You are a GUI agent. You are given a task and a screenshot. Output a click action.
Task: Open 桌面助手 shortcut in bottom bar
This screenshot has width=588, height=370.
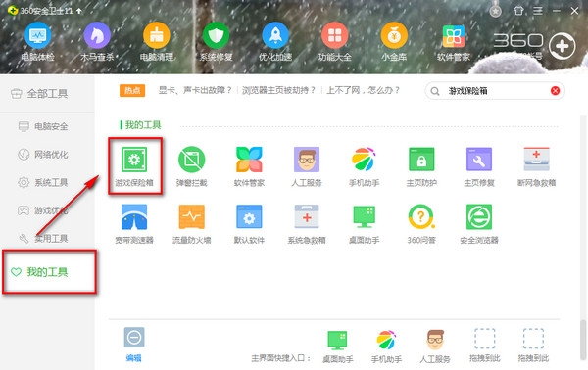coord(338,347)
